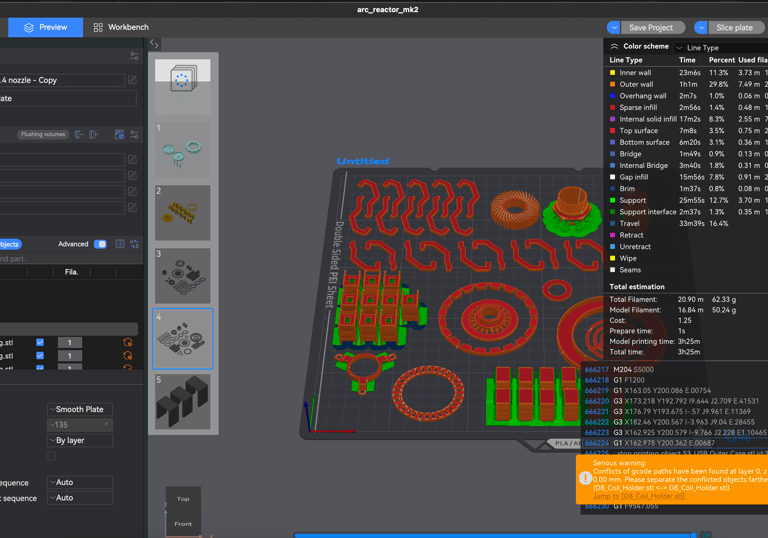The width and height of the screenshot is (768, 538).
Task: Open the Slice plate dropdown arrow
Action: tap(701, 27)
